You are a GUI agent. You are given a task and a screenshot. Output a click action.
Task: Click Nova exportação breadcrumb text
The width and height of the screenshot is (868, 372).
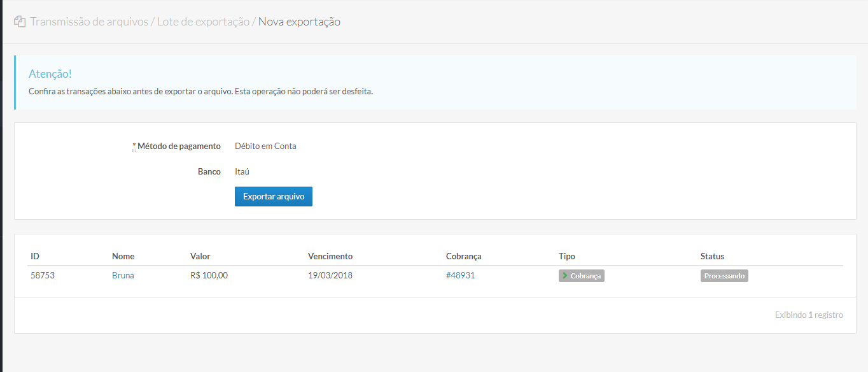[x=299, y=22]
